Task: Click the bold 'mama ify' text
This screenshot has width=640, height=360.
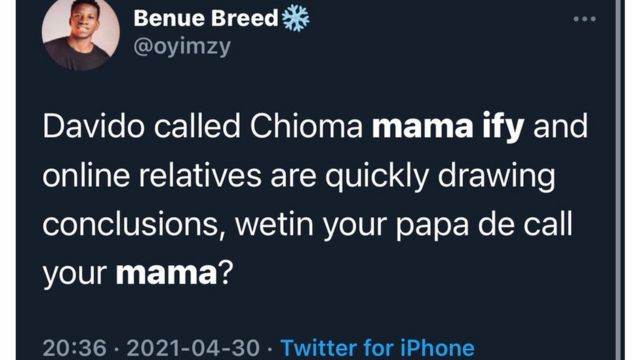Action: click(x=448, y=127)
